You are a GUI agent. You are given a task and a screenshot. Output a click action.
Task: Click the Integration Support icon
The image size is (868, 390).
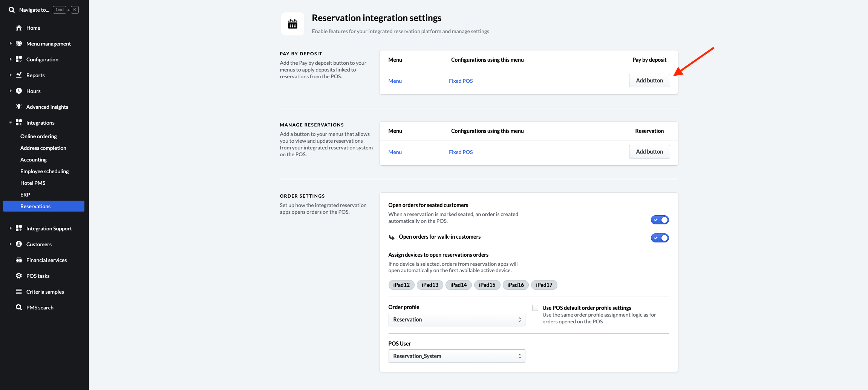(x=19, y=229)
